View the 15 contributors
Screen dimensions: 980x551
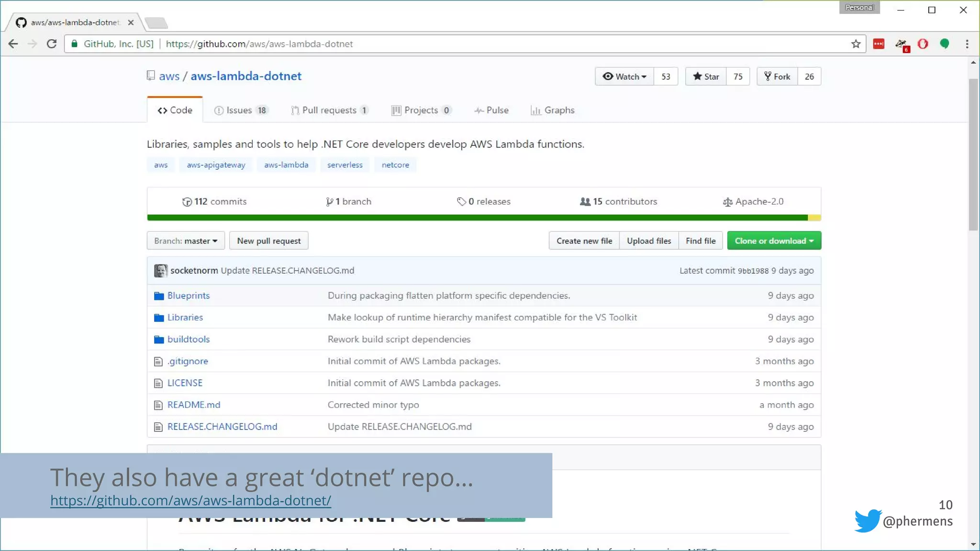618,201
